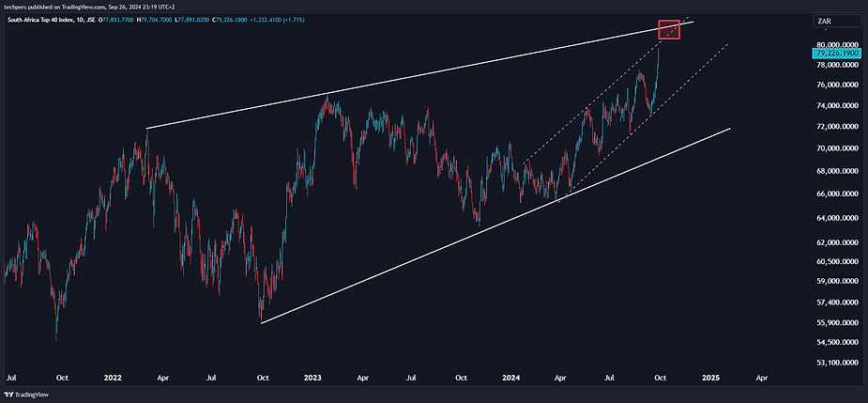Click the 53,100.0000 price axis label
Viewport: 868px width, 403px height.
click(x=840, y=364)
